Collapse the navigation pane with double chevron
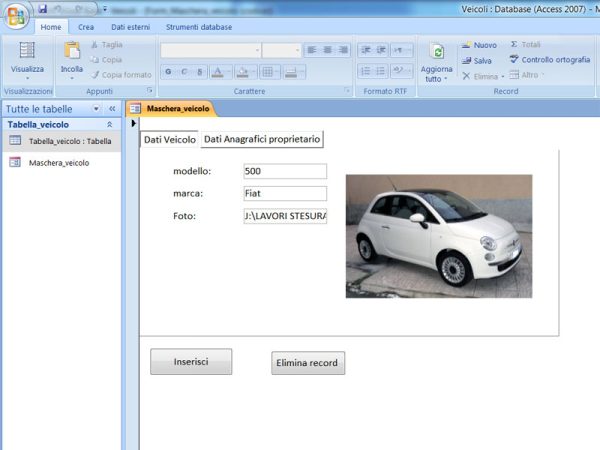 click(x=112, y=108)
